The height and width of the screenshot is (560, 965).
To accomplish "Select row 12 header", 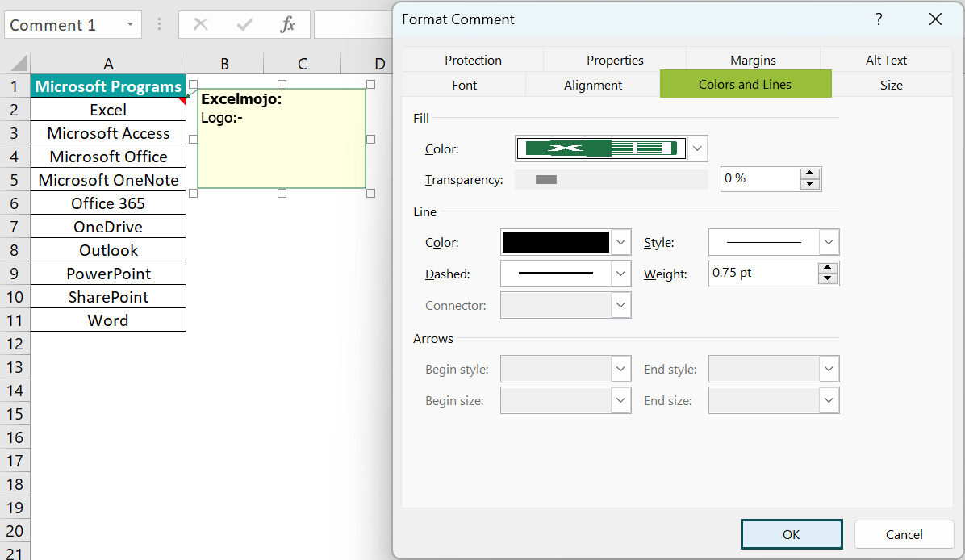I will pyautogui.click(x=15, y=344).
